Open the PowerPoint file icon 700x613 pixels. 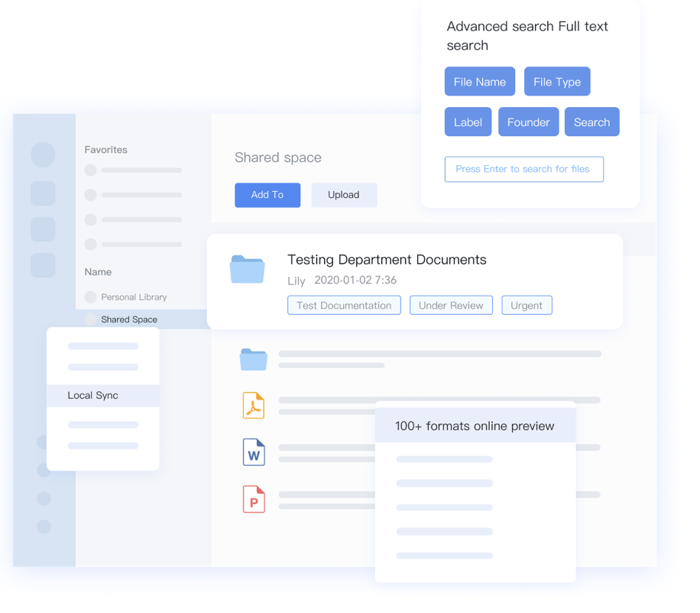point(254,498)
